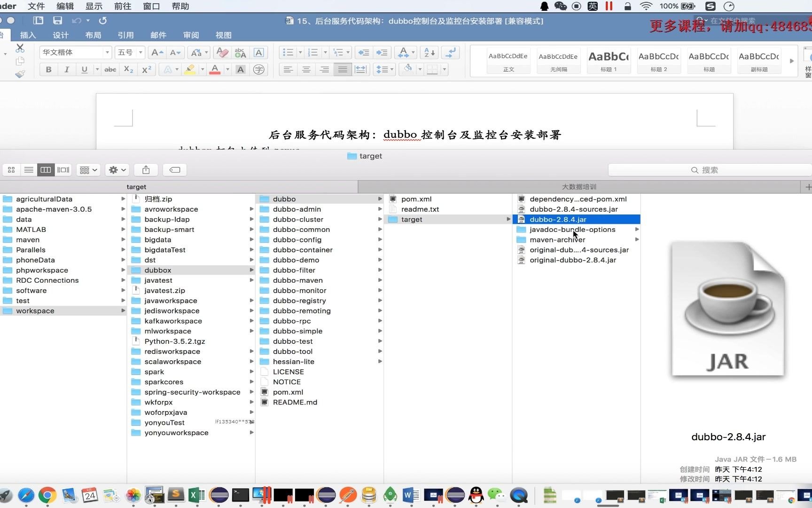Click the large JAR preview thumbnail
Screen dimensions: 812x508
tap(728, 309)
